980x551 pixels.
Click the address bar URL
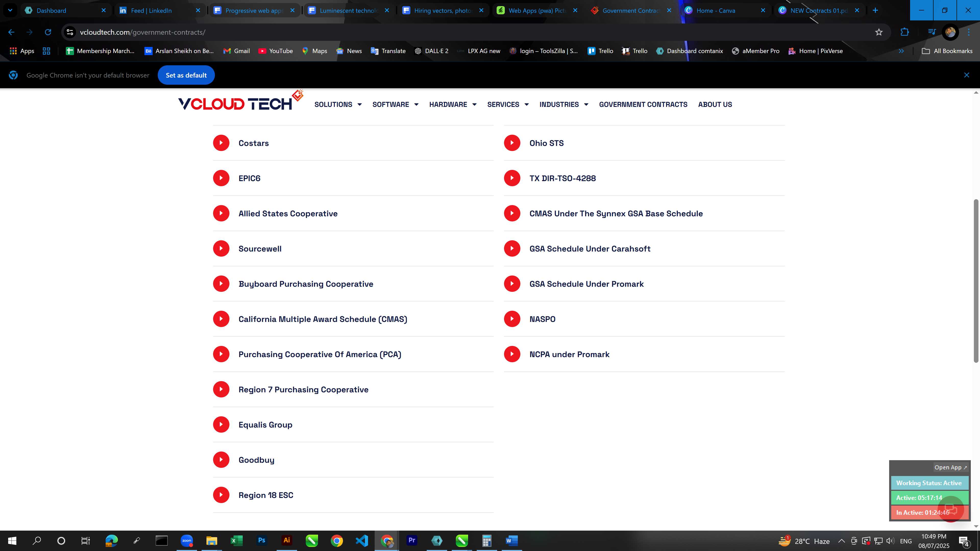click(142, 32)
